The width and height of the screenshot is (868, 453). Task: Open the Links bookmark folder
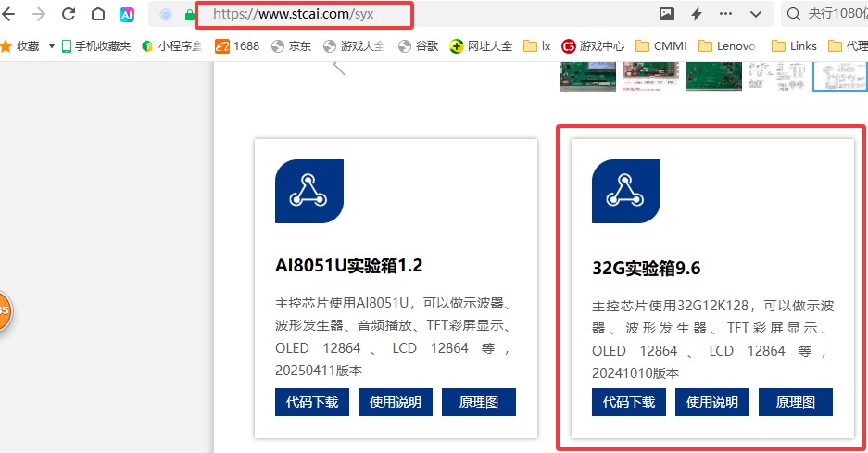point(794,46)
